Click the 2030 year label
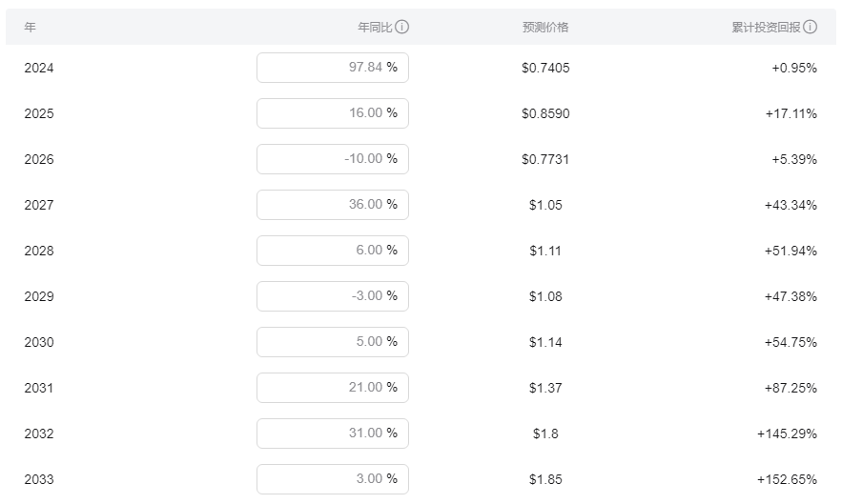842x504 pixels. click(x=39, y=342)
